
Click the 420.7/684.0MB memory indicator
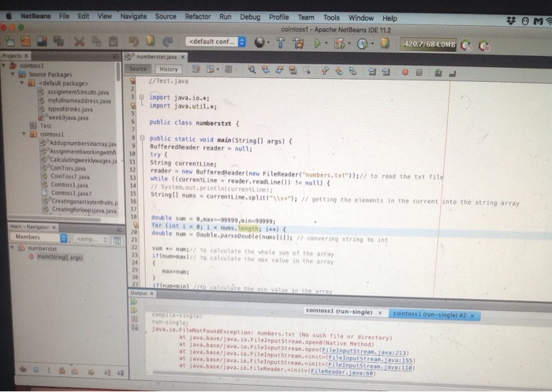[x=429, y=45]
